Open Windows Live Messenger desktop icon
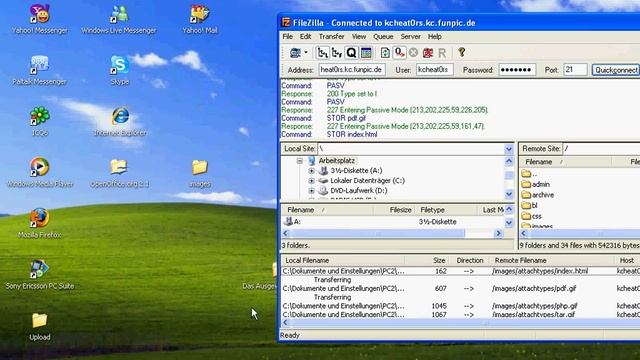This screenshot has height=360, width=640. [119, 19]
